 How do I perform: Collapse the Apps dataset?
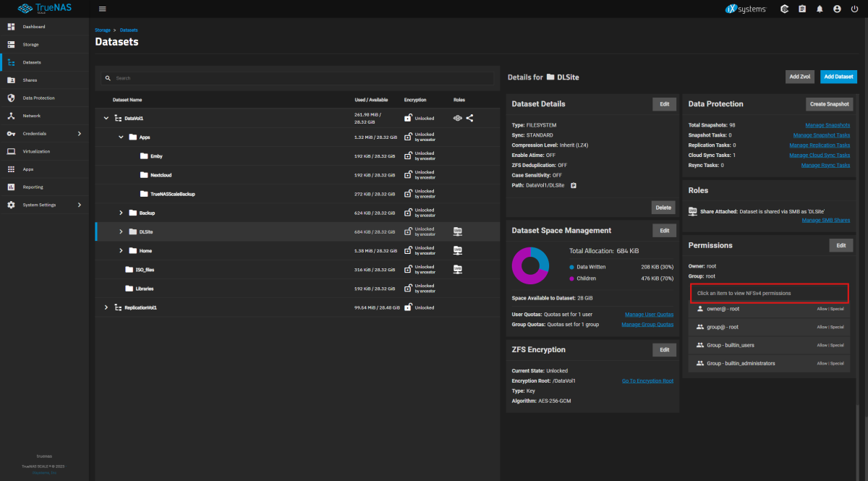pos(122,137)
